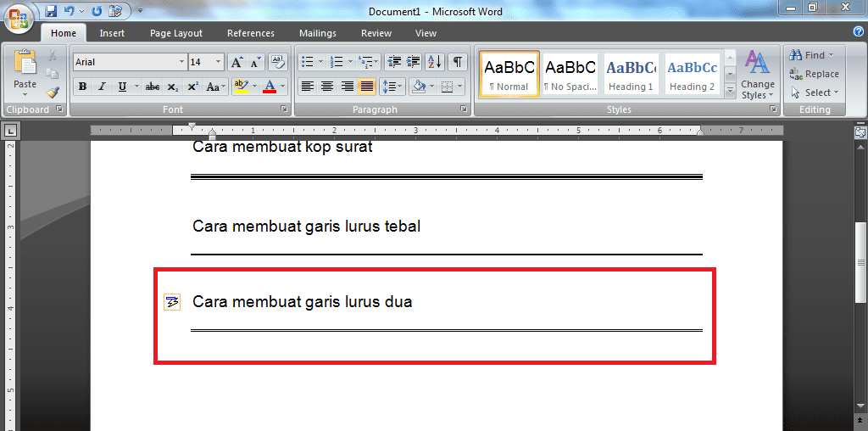Image resolution: width=868 pixels, height=431 pixels.
Task: Open the View tab
Action: [x=426, y=33]
